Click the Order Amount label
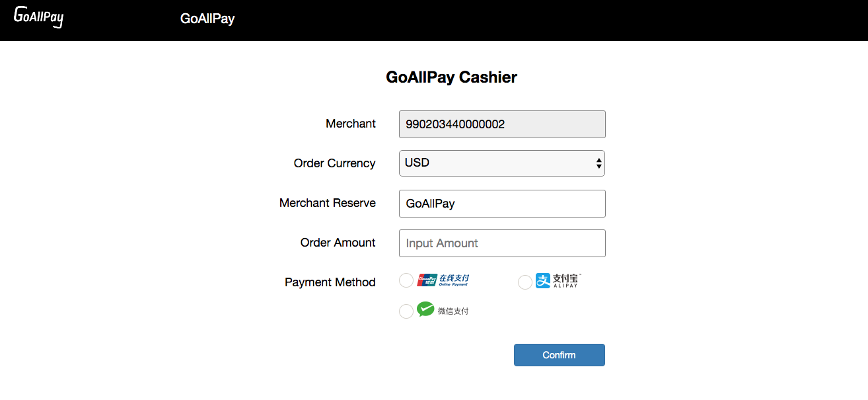Viewport: 868px width, 400px height. click(x=338, y=243)
